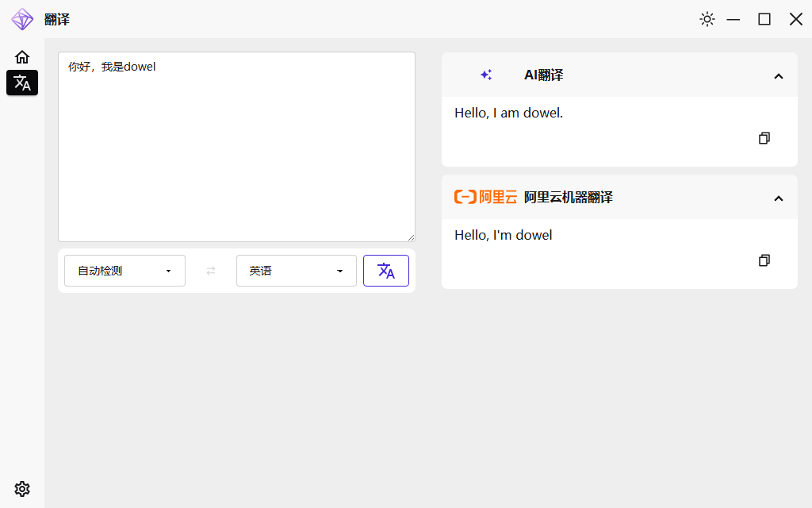Click inside the source text input box

click(x=236, y=146)
